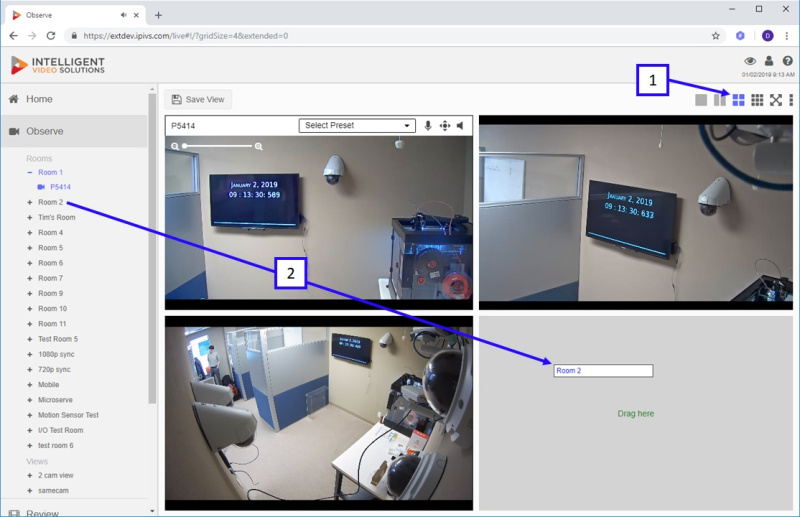Screen dimensions: 800x517
Task: Click the Microserve room entry
Action: 55,400
